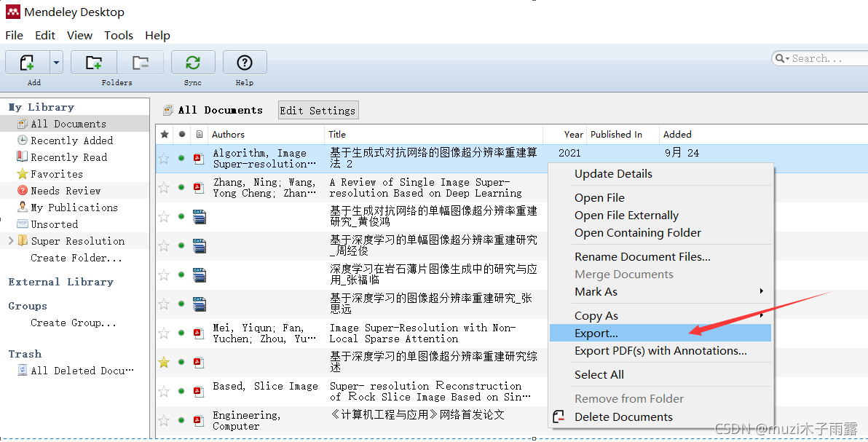Sort by the read status dot column header
Image resolution: width=868 pixels, height=442 pixels.
tap(181, 134)
